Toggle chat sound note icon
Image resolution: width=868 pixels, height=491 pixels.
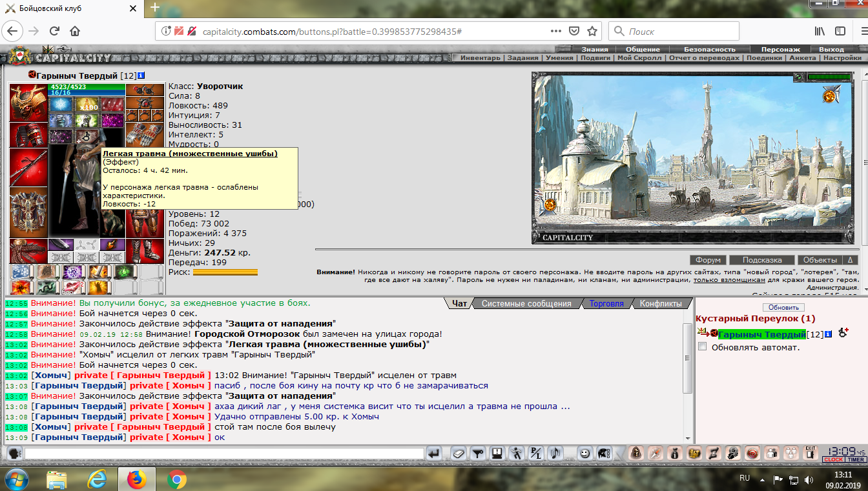click(555, 454)
